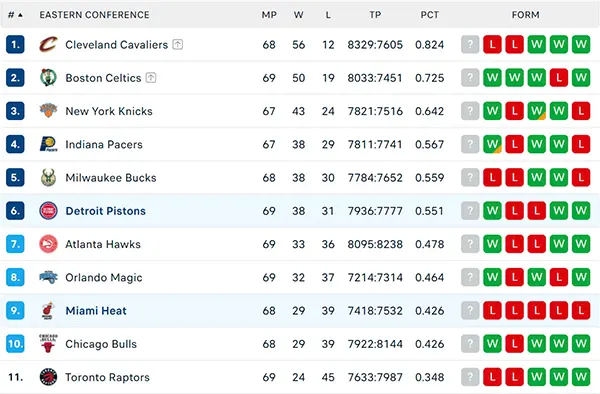This screenshot has width=600, height=394.
Task: Click Miami Heat's most recent red L badge
Action: (492, 311)
